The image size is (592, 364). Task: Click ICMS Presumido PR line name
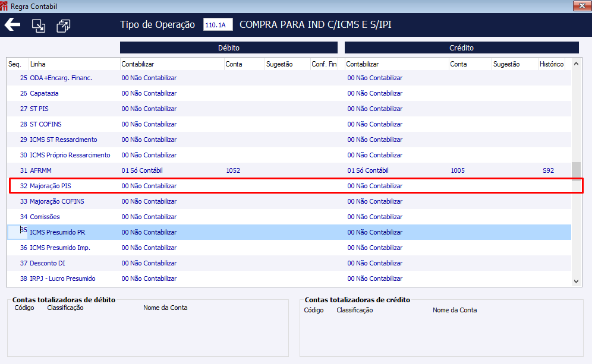point(58,232)
